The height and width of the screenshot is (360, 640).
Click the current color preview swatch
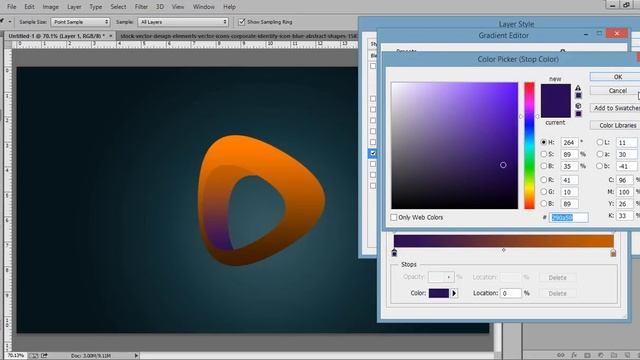(x=556, y=109)
